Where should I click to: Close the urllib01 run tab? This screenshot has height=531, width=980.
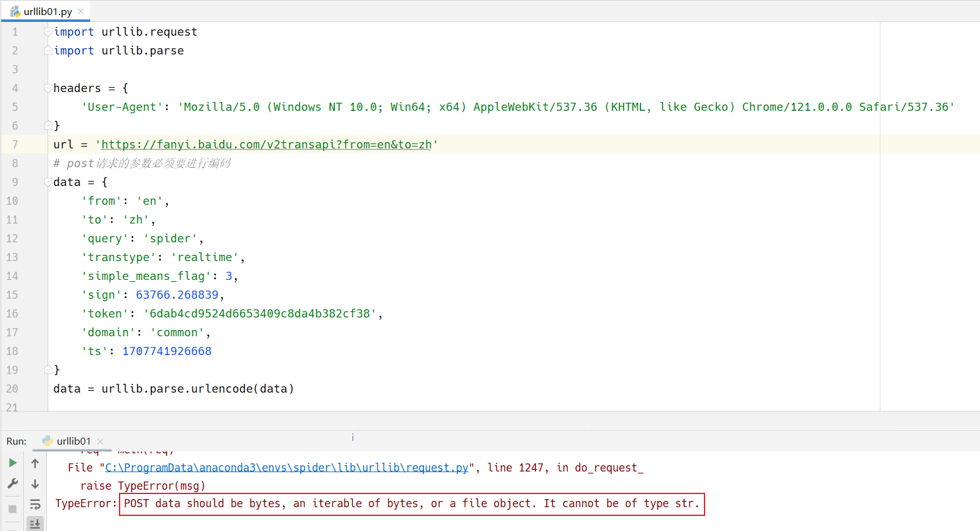point(100,441)
